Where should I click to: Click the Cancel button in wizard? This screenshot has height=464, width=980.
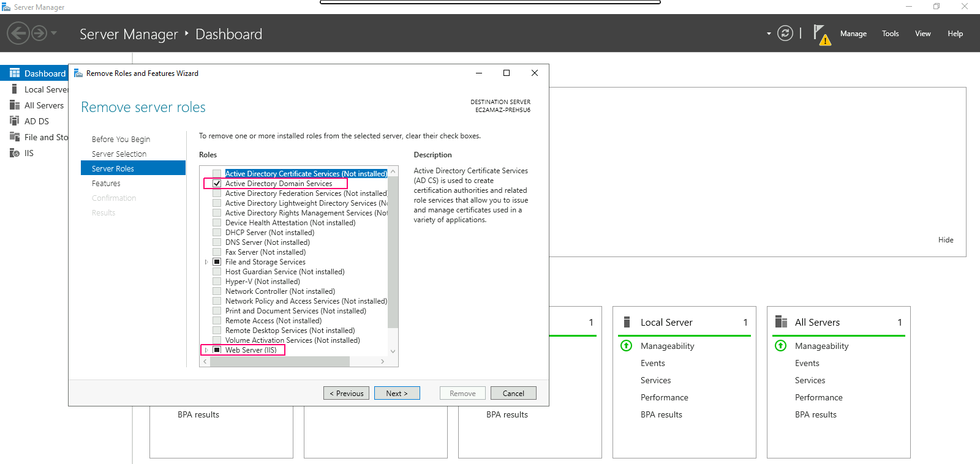pyautogui.click(x=513, y=393)
